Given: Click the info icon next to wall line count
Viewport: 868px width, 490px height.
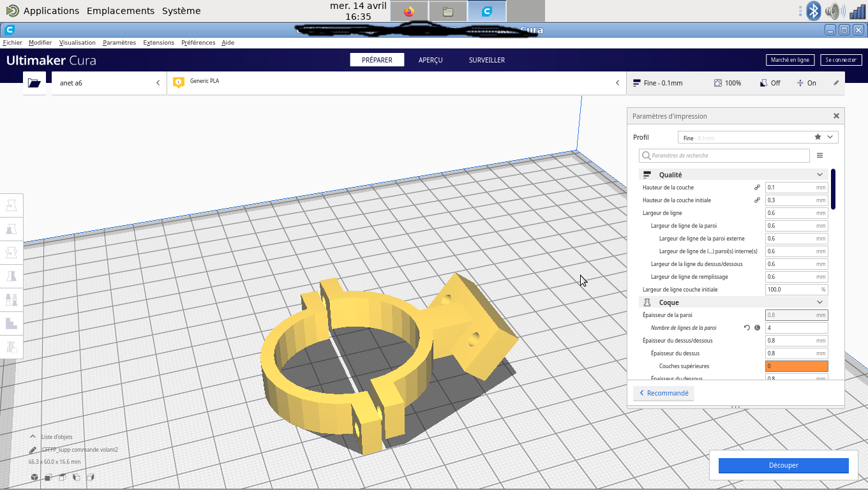Looking at the screenshot, I should [x=757, y=328].
